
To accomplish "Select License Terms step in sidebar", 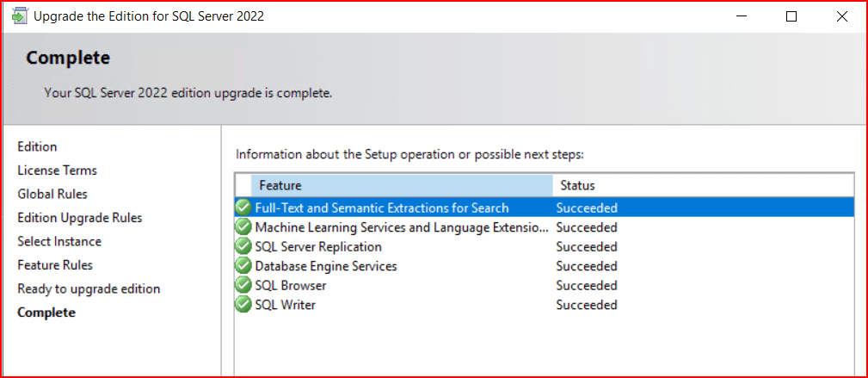I will click(x=57, y=170).
